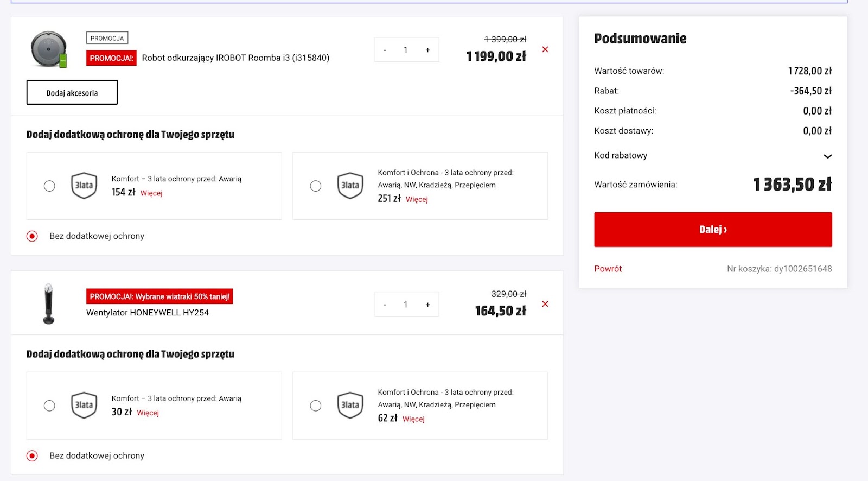Click crossed-out price 1 399,00 zł

(505, 39)
